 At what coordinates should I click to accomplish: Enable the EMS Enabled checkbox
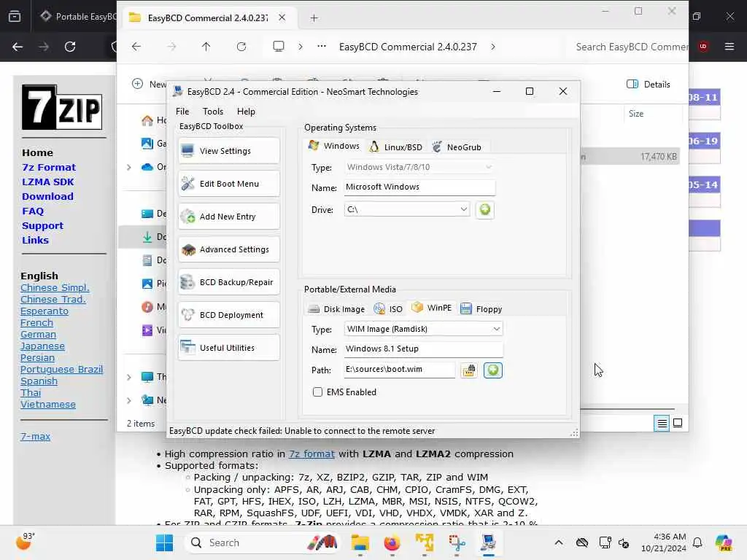click(317, 392)
